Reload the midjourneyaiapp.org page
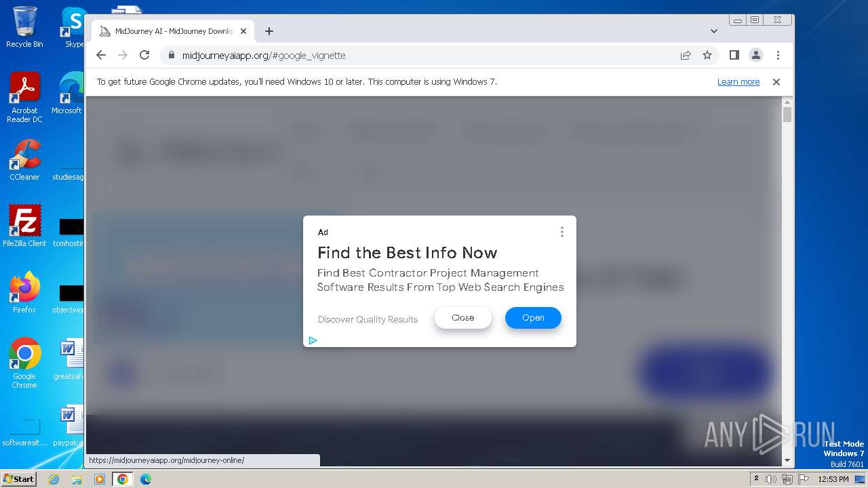The image size is (868, 488). (x=144, y=55)
